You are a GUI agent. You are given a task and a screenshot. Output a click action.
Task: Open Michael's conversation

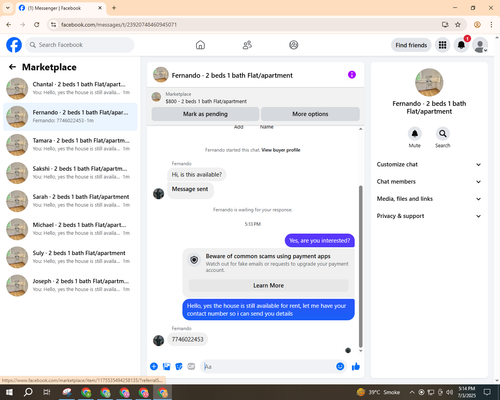click(70, 229)
